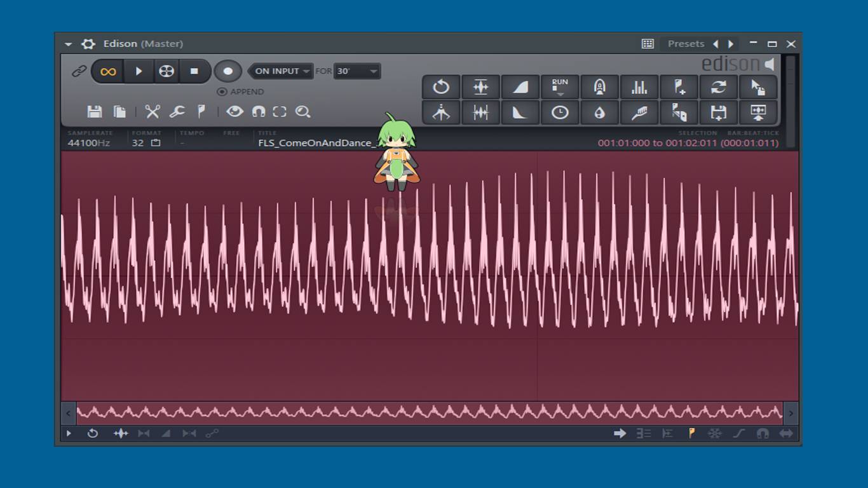Click the floppy disk with plus icon in tool grid
The height and width of the screenshot is (488, 868).
719,112
